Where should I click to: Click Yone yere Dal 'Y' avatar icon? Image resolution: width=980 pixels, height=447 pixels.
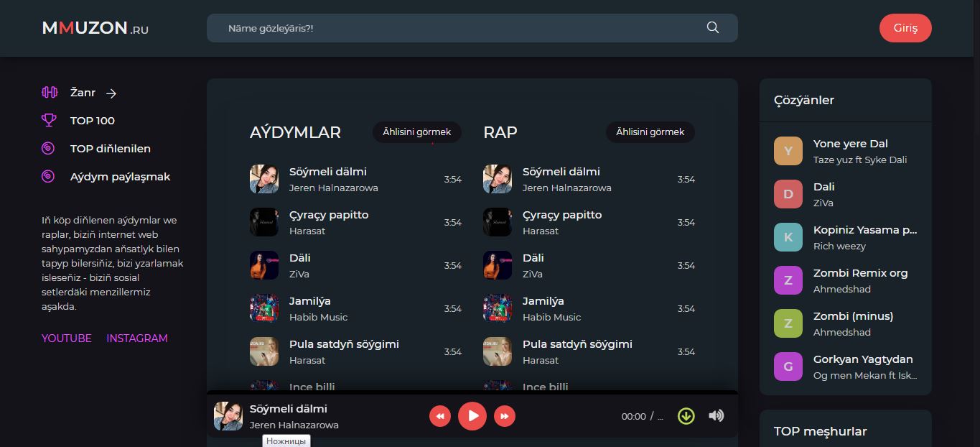click(788, 151)
